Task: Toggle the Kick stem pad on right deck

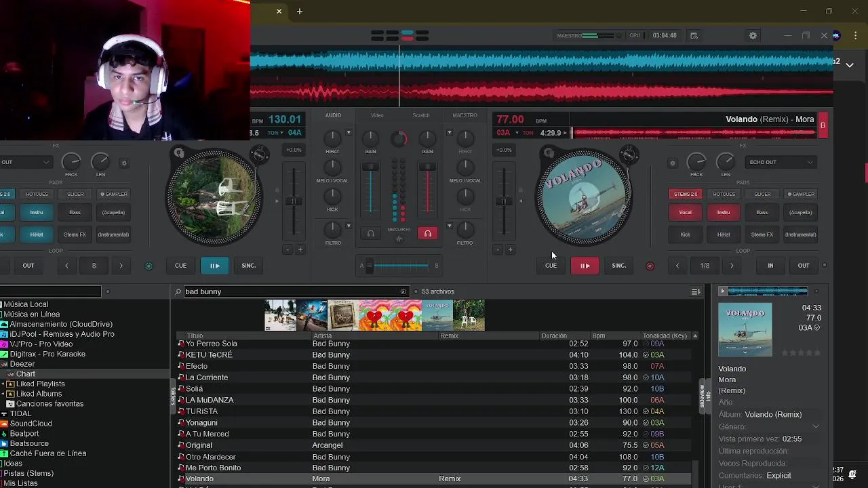Action: point(685,235)
